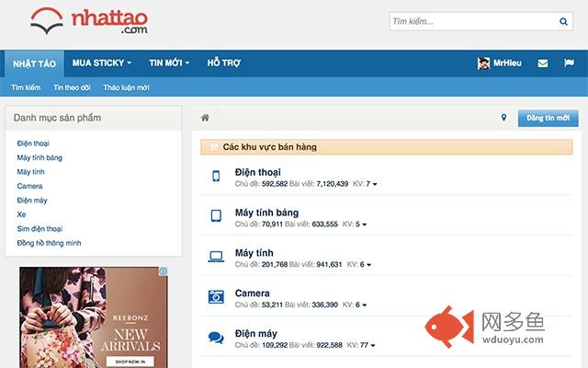Click the location pin icon

coord(503,118)
